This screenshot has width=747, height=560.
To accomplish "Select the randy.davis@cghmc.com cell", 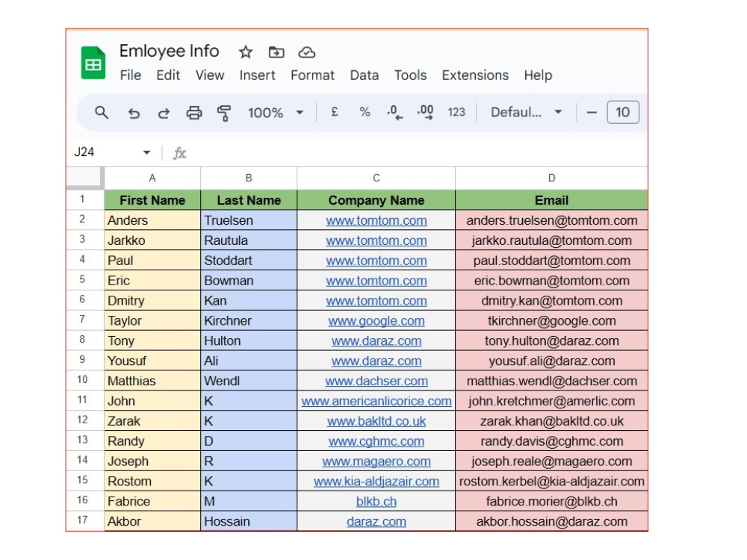I will point(552,441).
